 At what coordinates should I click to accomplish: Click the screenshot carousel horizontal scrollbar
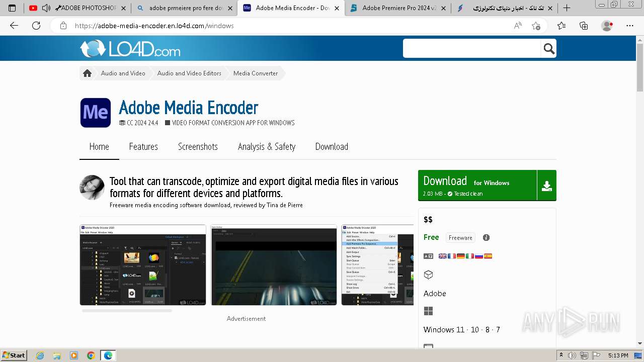click(127, 311)
